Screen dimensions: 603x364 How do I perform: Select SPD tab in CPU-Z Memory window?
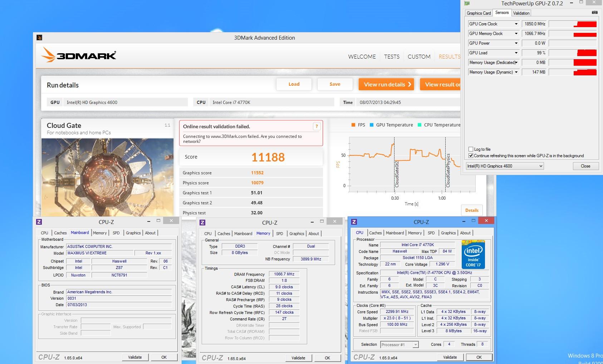[x=279, y=234]
